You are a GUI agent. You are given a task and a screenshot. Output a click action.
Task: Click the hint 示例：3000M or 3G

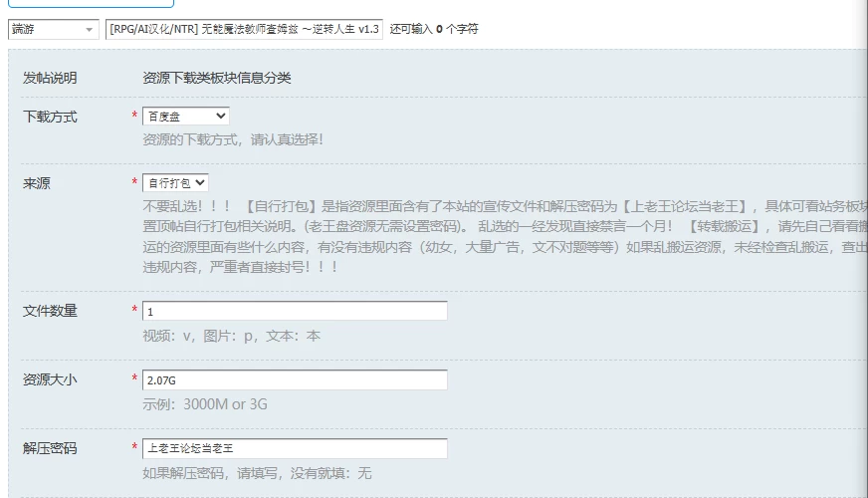[205, 404]
